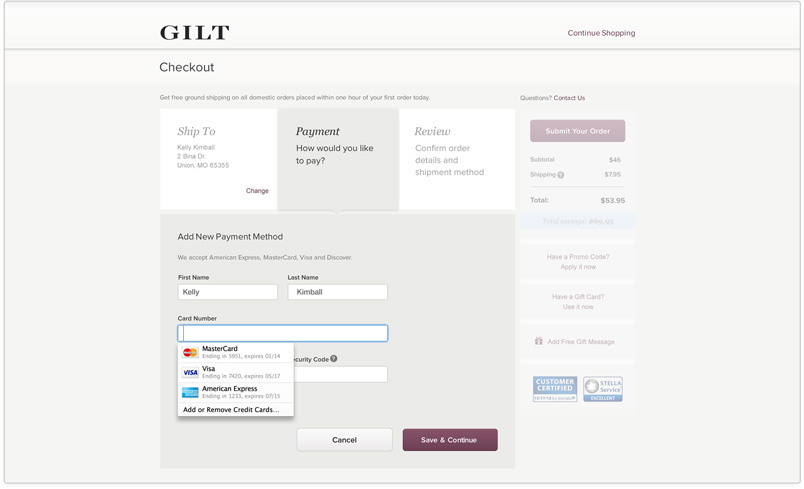Click Submit Your Order button

tap(577, 131)
